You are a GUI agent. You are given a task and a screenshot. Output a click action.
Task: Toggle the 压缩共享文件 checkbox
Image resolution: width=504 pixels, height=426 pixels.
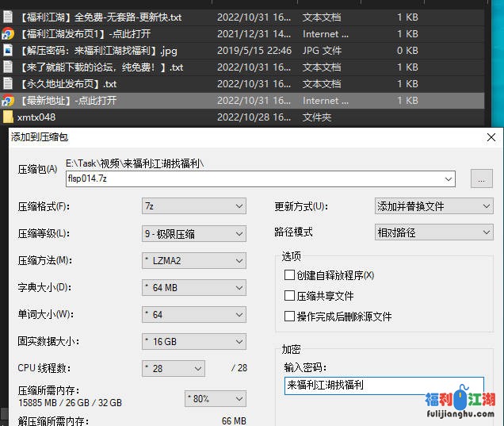289,296
